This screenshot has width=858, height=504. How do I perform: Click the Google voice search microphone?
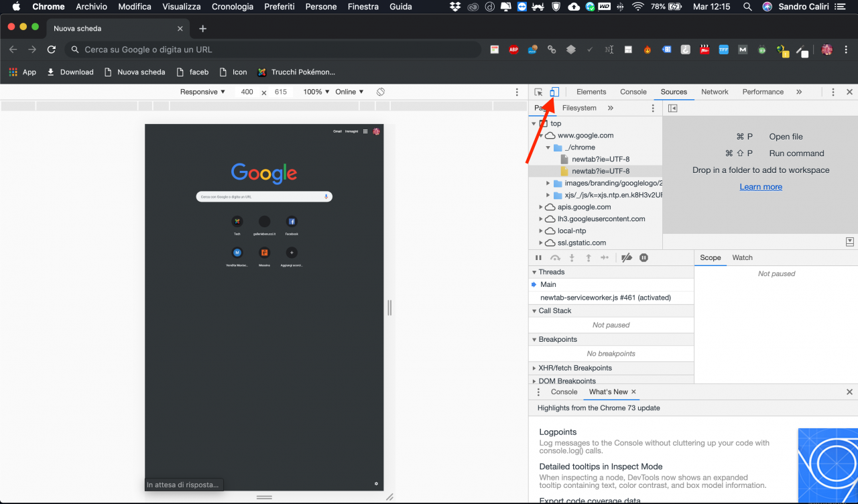point(326,196)
